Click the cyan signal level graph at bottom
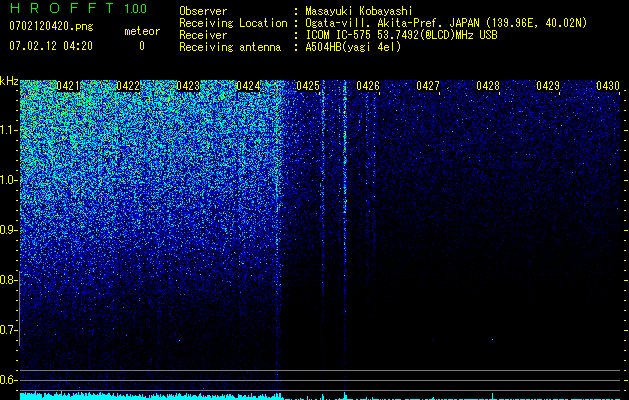The width and height of the screenshot is (629, 400). (320, 396)
